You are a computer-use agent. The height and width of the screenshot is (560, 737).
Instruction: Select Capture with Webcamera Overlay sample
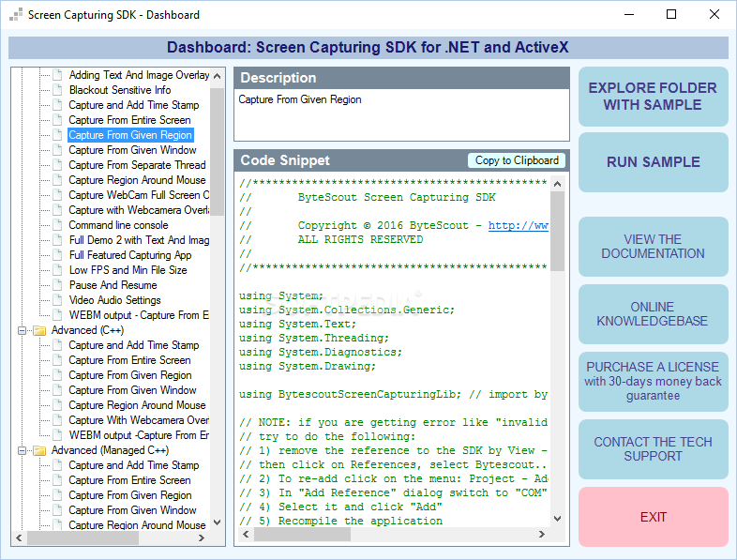[139, 210]
